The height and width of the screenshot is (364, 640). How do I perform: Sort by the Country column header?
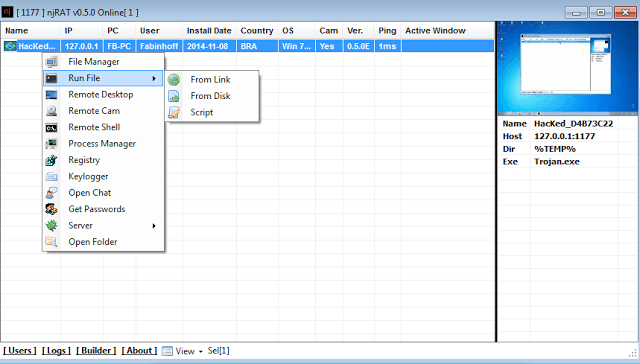[x=257, y=31]
